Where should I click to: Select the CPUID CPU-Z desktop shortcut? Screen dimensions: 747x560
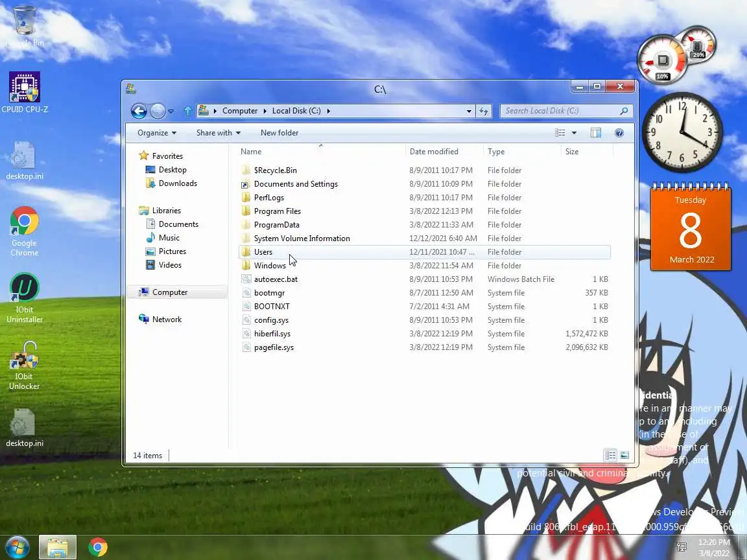click(25, 93)
